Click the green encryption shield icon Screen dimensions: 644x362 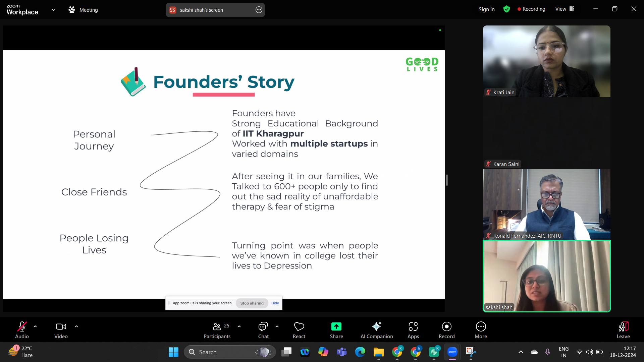click(x=506, y=9)
